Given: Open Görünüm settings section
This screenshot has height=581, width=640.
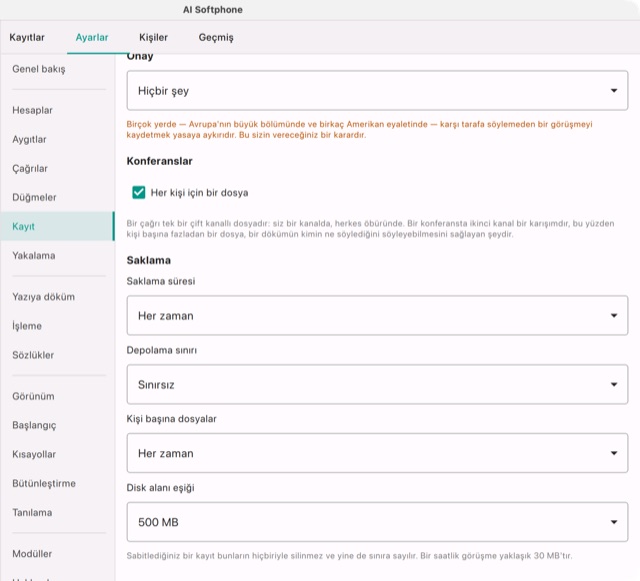Looking at the screenshot, I should point(57,396).
